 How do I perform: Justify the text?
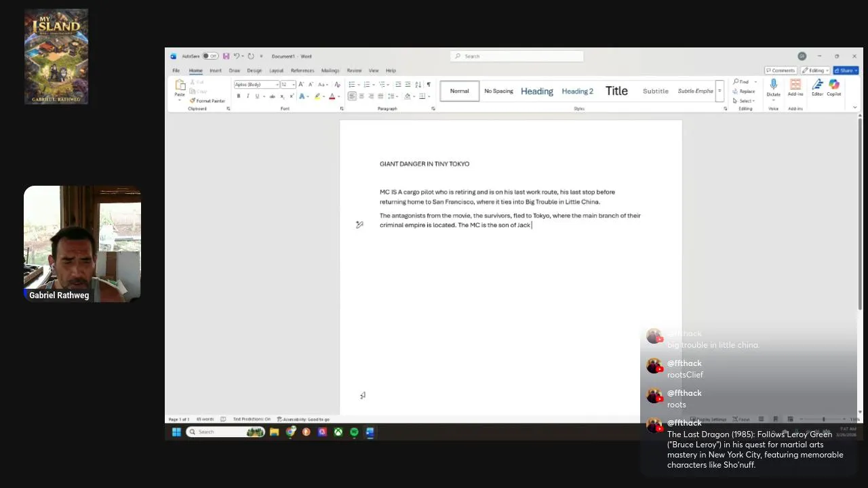380,96
